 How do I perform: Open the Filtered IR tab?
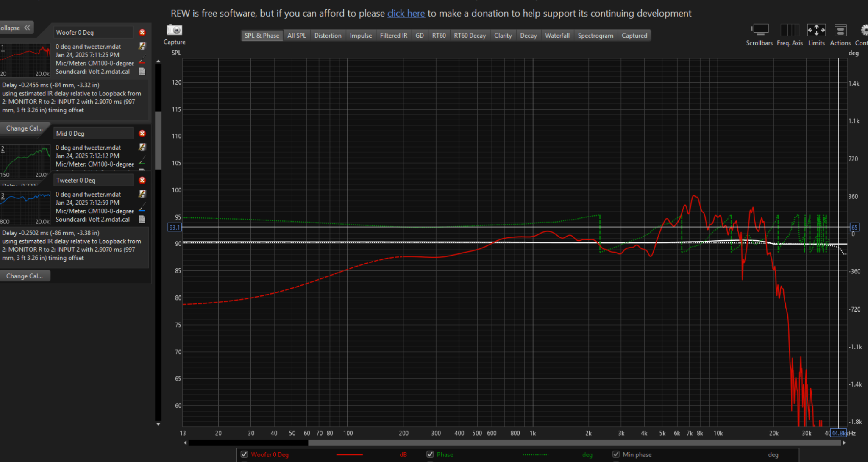394,36
